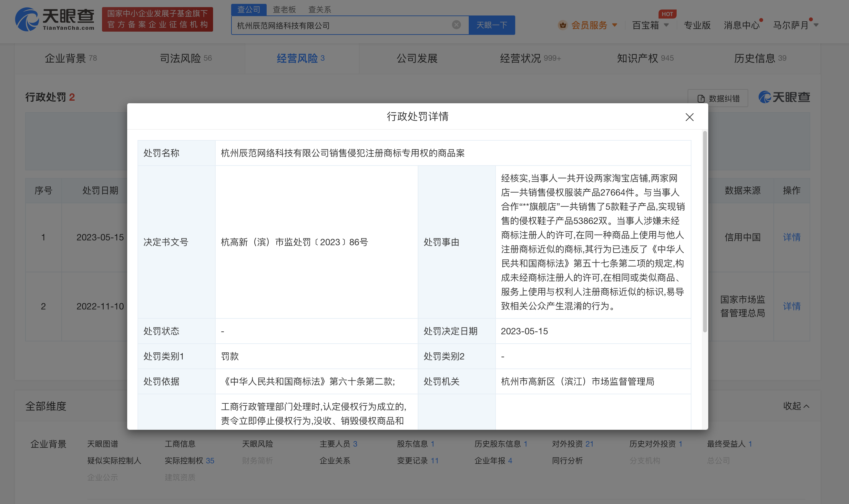Viewport: 849px width, 504px height.
Task: Open 变更记录 11 link
Action: click(417, 460)
